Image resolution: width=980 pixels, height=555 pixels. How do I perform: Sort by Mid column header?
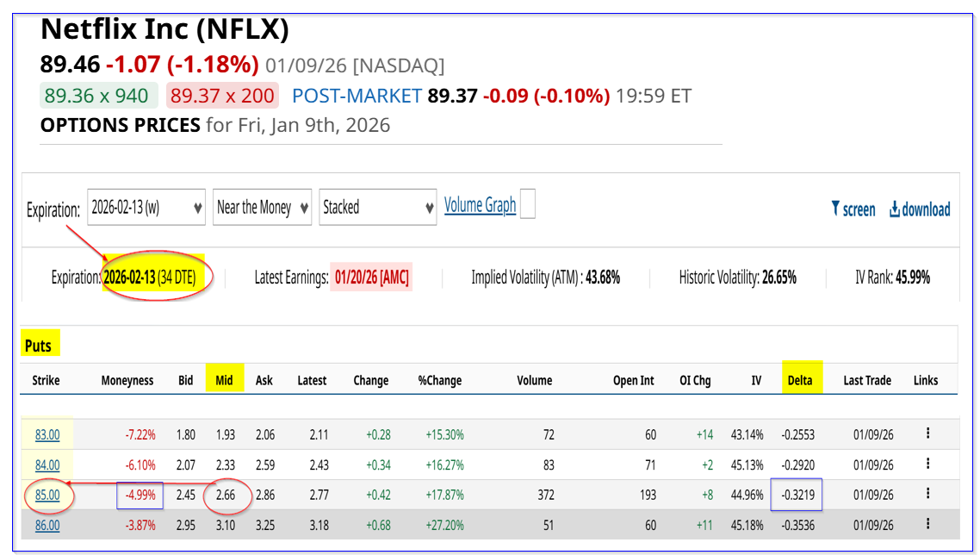click(224, 380)
